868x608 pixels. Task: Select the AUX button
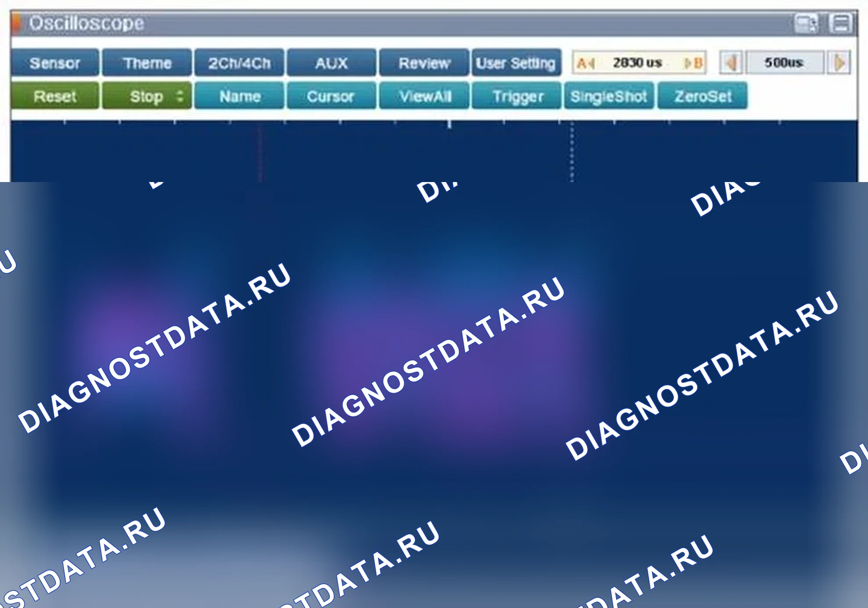[x=331, y=63]
